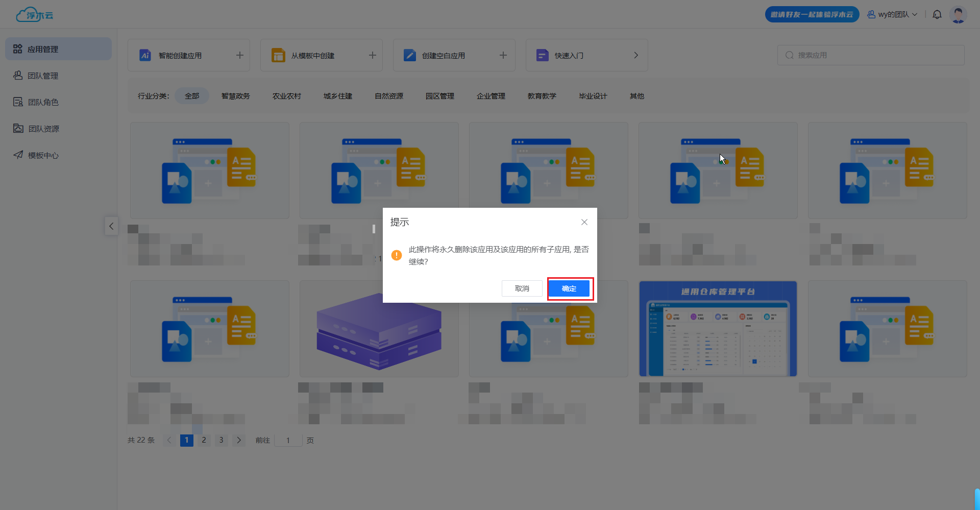Viewport: 980px width, 510px height.
Task: Click the 从模板中创建 template icon
Action: coord(278,55)
